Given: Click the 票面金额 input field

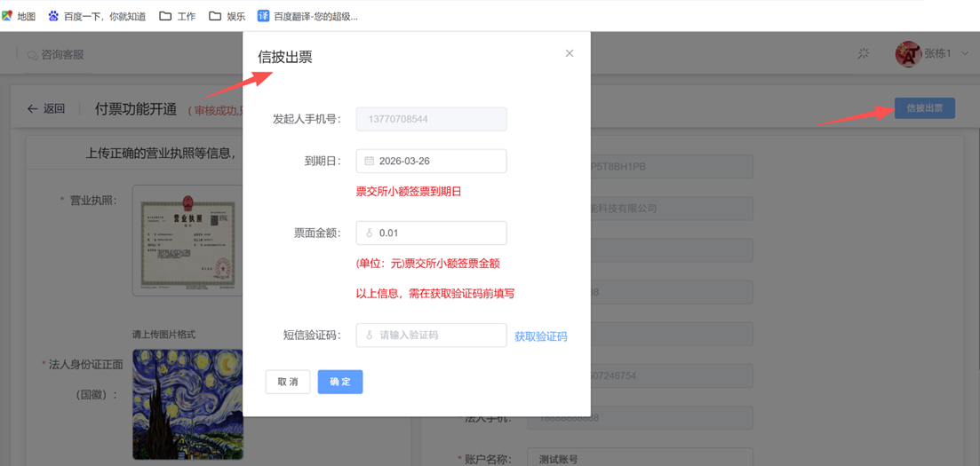Looking at the screenshot, I should [432, 233].
